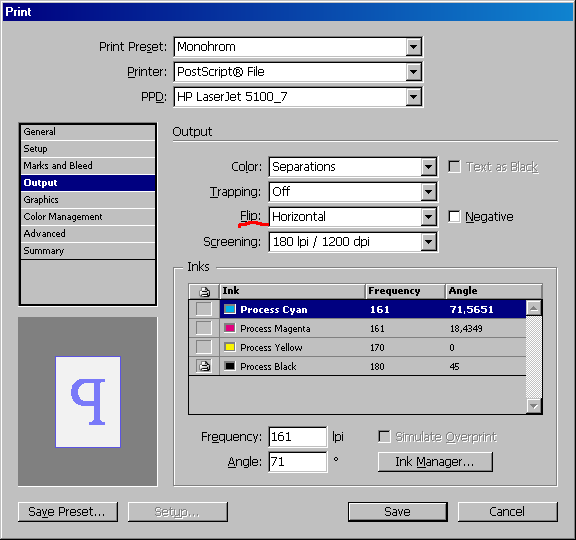The width and height of the screenshot is (576, 540).
Task: Select the Advanced category
Action: coord(88,234)
